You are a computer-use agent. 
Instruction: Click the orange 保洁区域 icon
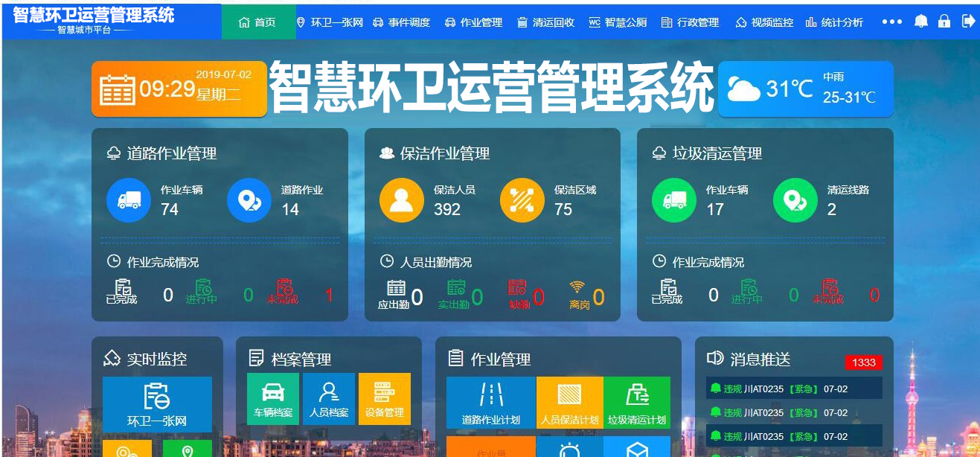[522, 200]
